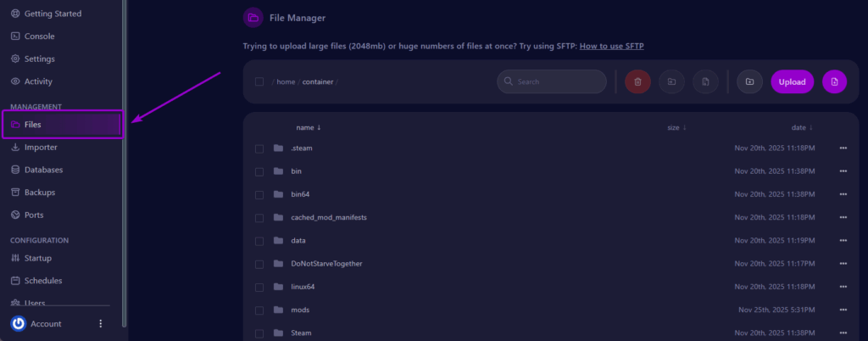Select the linux64 folder checkbox
The width and height of the screenshot is (868, 341).
259,288
